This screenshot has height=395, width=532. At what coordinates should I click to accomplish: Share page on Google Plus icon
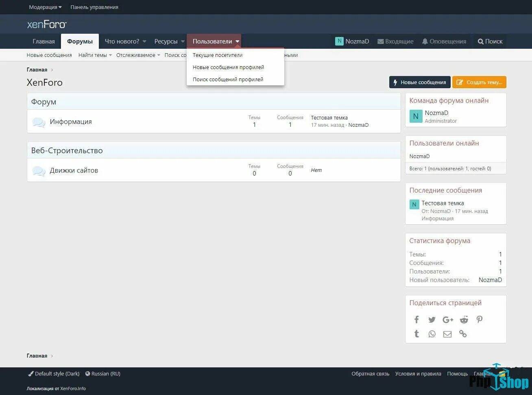coord(448,320)
